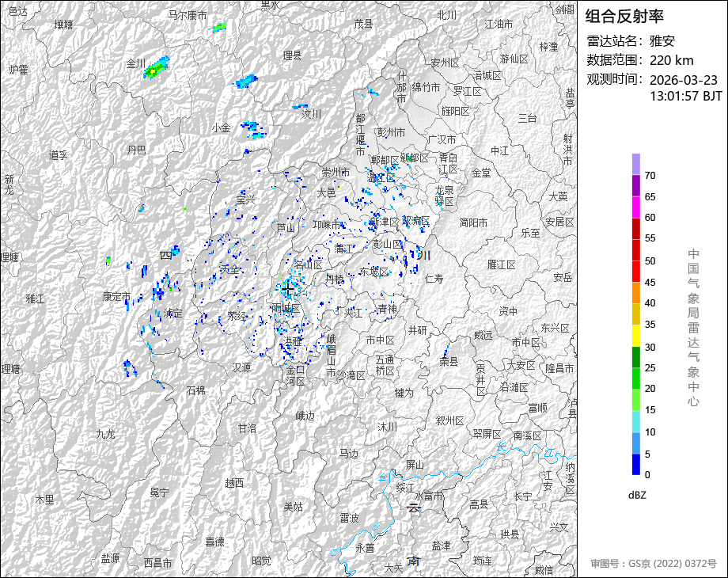Click the 康定市 city label

coord(116,296)
